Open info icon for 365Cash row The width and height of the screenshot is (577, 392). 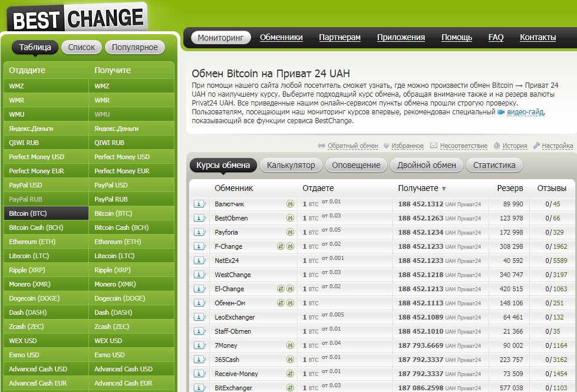199,360
